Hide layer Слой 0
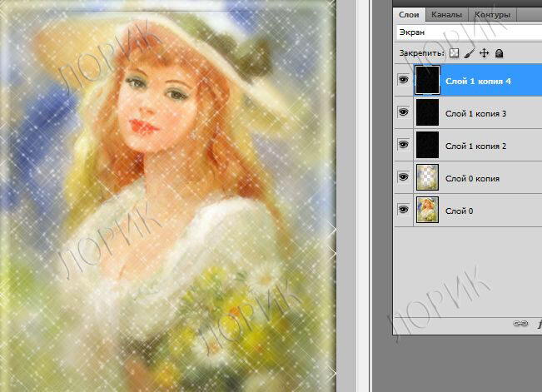The width and height of the screenshot is (542, 392). click(403, 210)
